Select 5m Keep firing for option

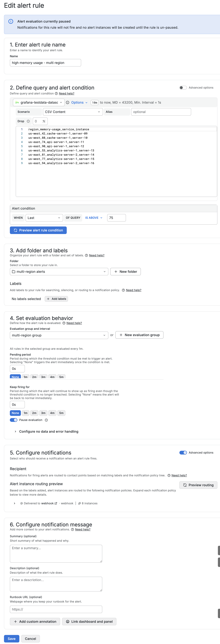(x=61, y=413)
